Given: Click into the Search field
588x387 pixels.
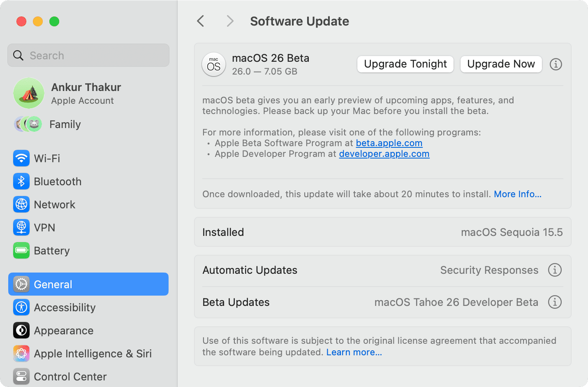Looking at the screenshot, I should tap(88, 55).
